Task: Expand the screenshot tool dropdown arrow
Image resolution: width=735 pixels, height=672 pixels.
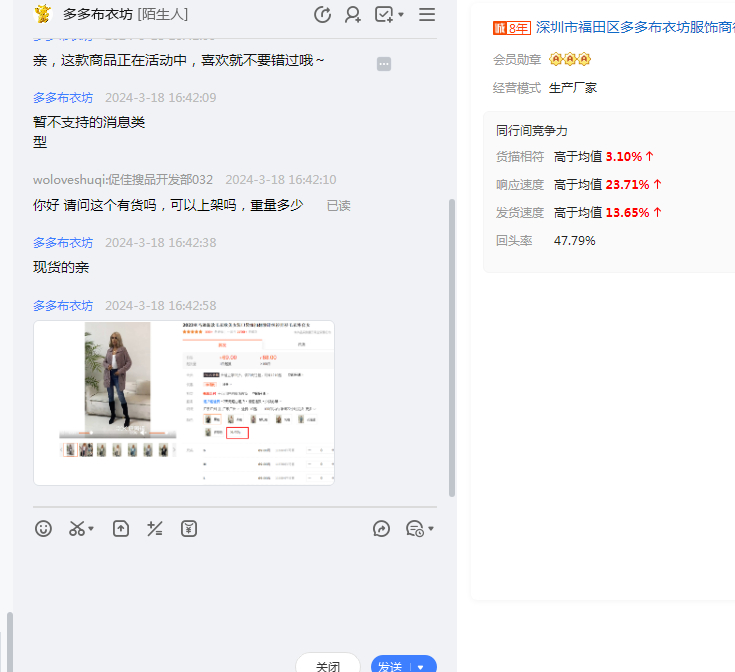Action: point(92,529)
